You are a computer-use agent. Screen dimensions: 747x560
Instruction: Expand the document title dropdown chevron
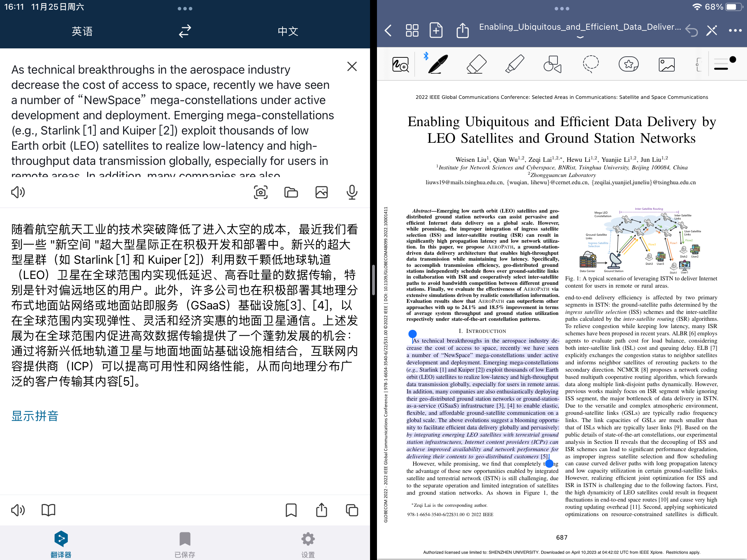click(580, 37)
